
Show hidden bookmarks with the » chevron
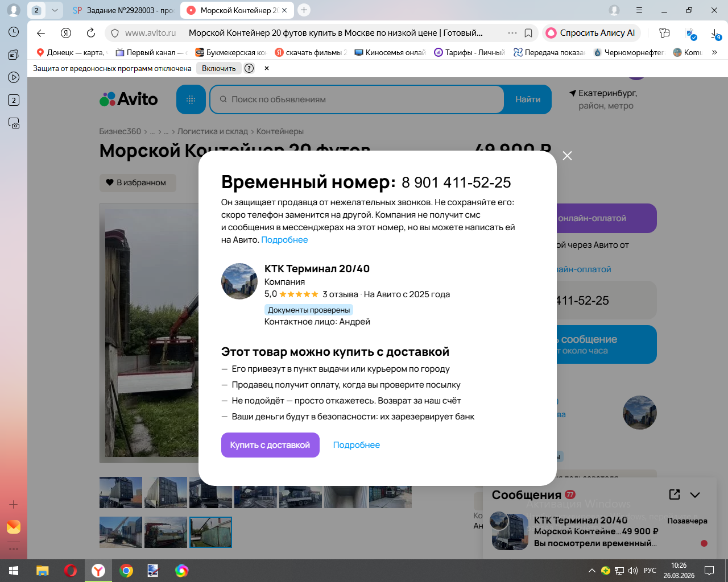click(x=714, y=52)
